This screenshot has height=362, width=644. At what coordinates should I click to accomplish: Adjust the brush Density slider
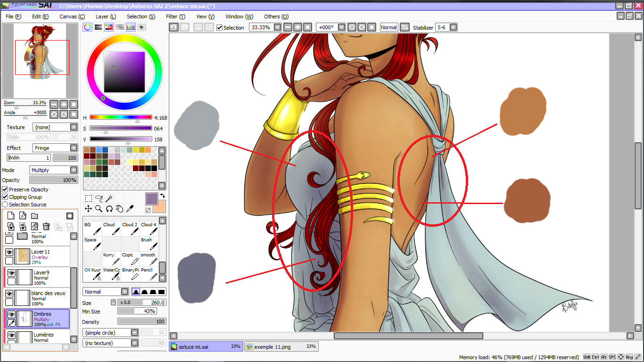pos(141,321)
